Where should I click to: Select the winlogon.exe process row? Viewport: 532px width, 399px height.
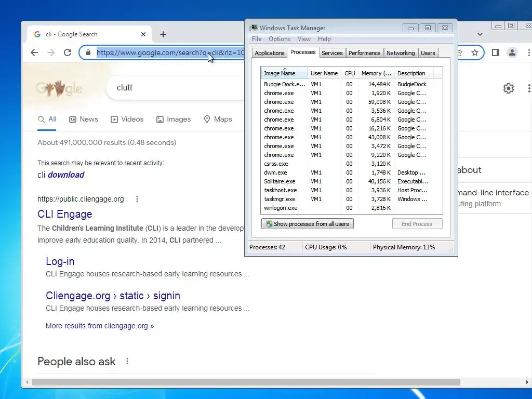point(348,208)
